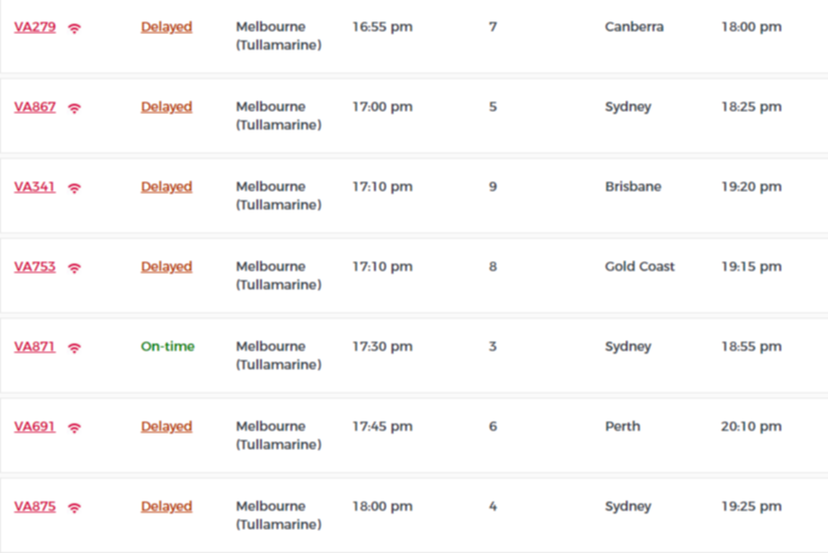
Task: Click the Wi-Fi icon beside VA341
Action: pyautogui.click(x=74, y=188)
